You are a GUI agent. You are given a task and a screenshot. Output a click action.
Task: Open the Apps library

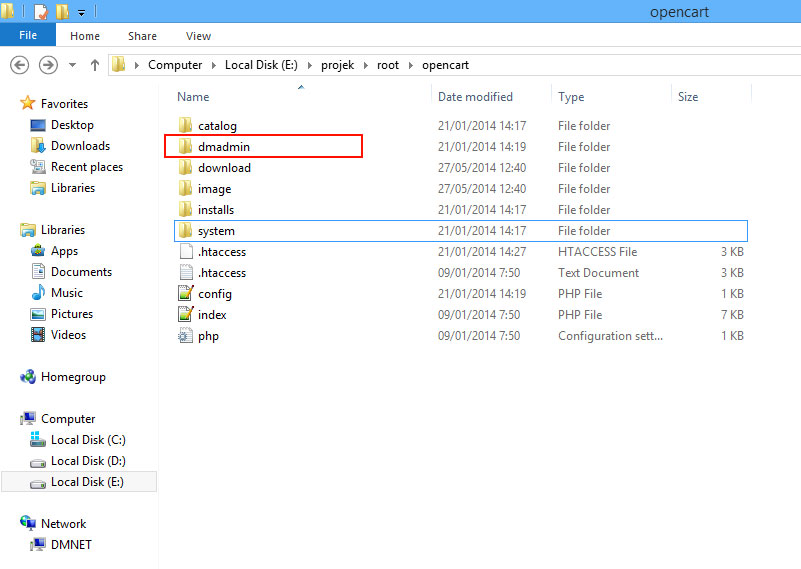click(64, 251)
